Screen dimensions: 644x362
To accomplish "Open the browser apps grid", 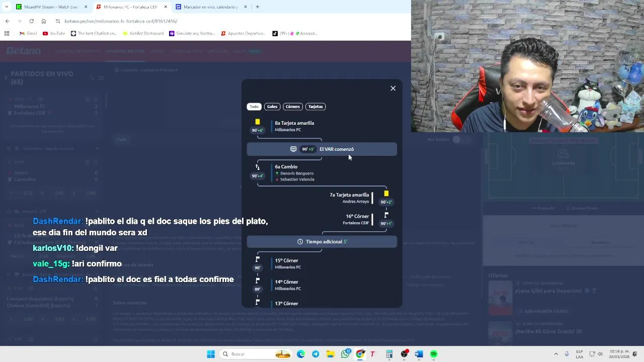I will click(7, 34).
